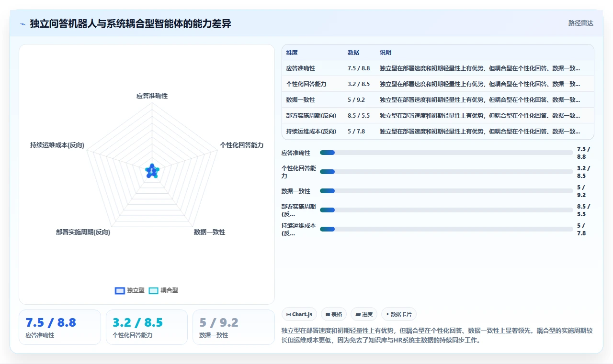613x364 pixels.
Task: Click the 持续运维成本 progress bar
Action: [446, 229]
